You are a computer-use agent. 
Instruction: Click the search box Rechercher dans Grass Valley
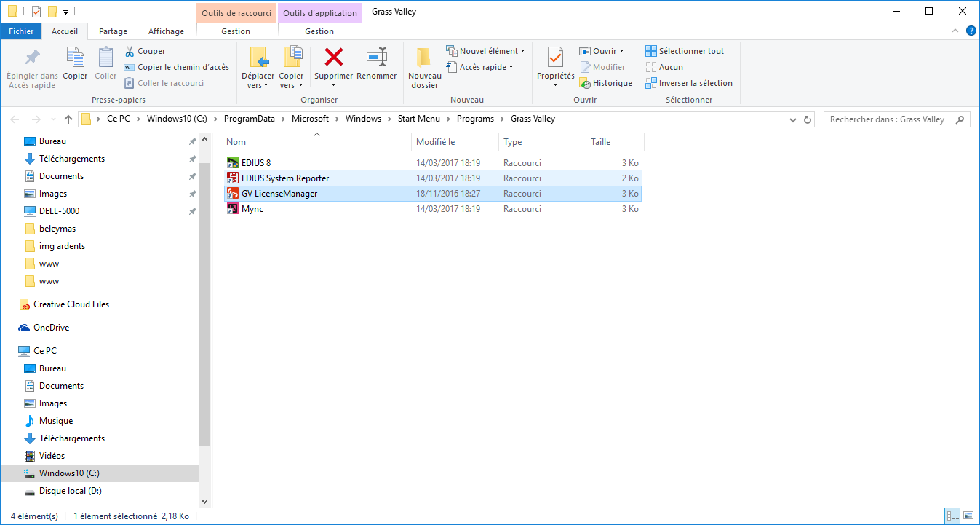tap(896, 119)
